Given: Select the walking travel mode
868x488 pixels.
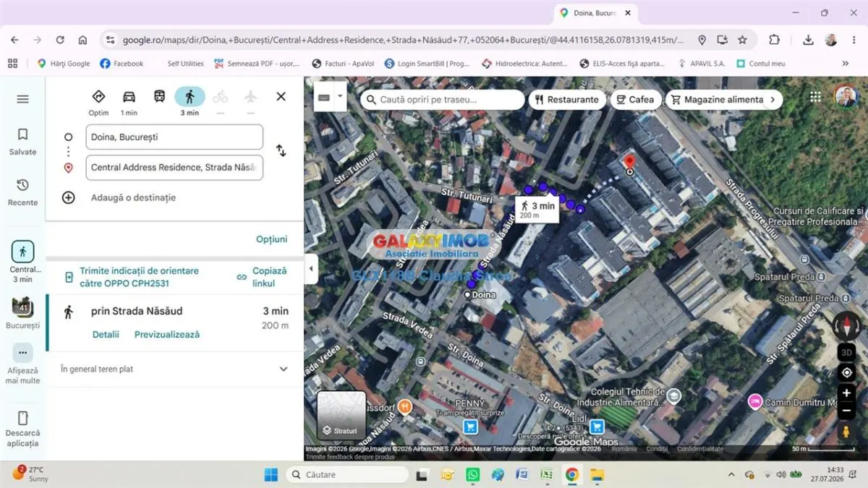Looking at the screenshot, I should pyautogui.click(x=190, y=102).
